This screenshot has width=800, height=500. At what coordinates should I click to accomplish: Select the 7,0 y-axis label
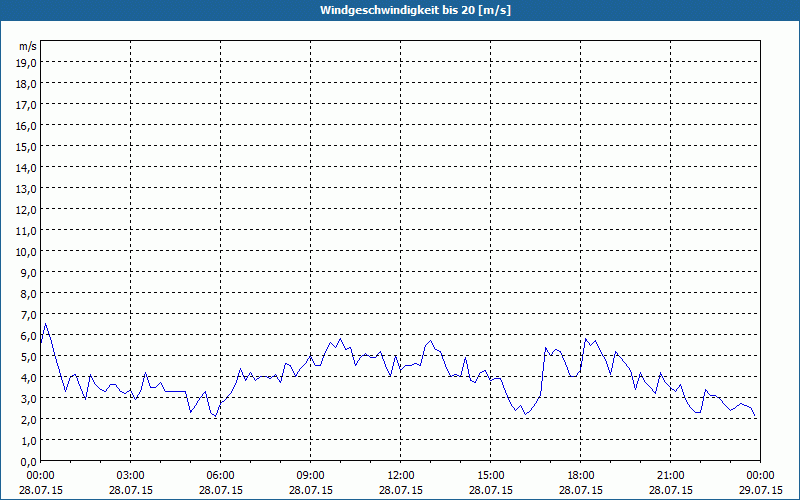[29, 315]
